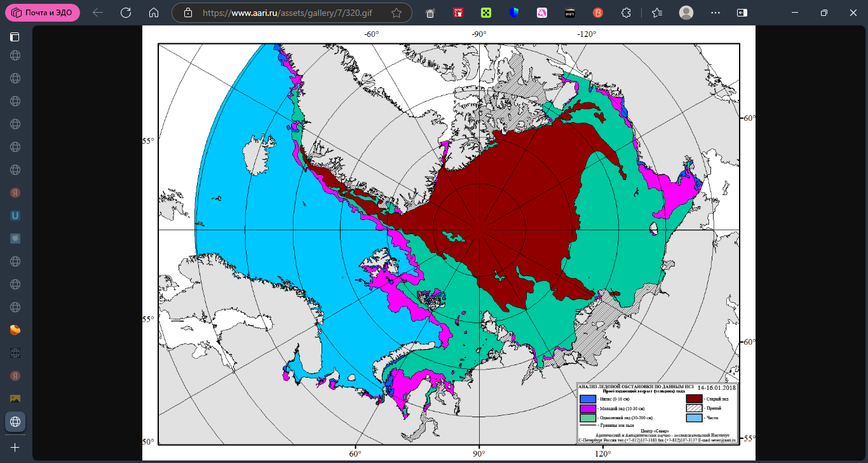Switch to the yellow picture icon tab
The width and height of the screenshot is (868, 463).
pyautogui.click(x=15, y=399)
